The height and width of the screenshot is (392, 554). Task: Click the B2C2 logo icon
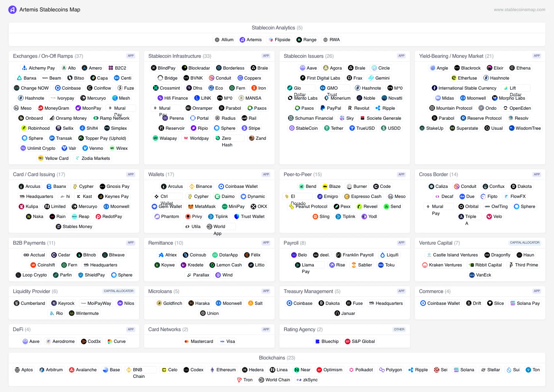[111, 68]
